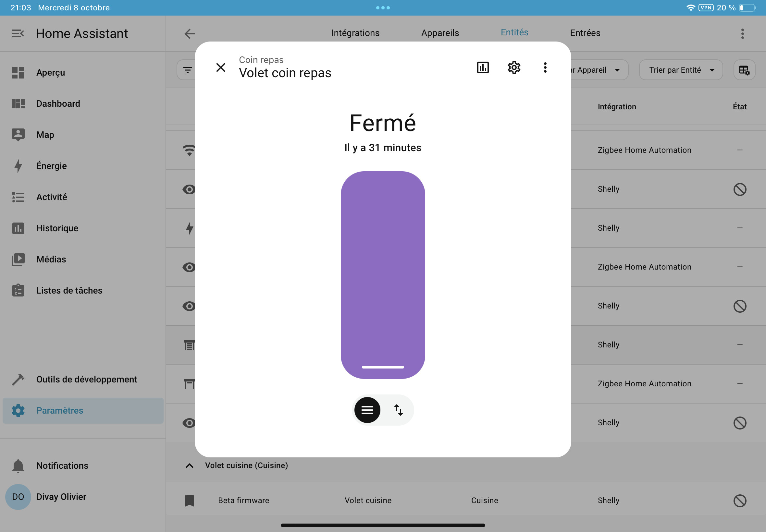The image size is (766, 532).
Task: Open table column settings icon
Action: pyautogui.click(x=744, y=70)
